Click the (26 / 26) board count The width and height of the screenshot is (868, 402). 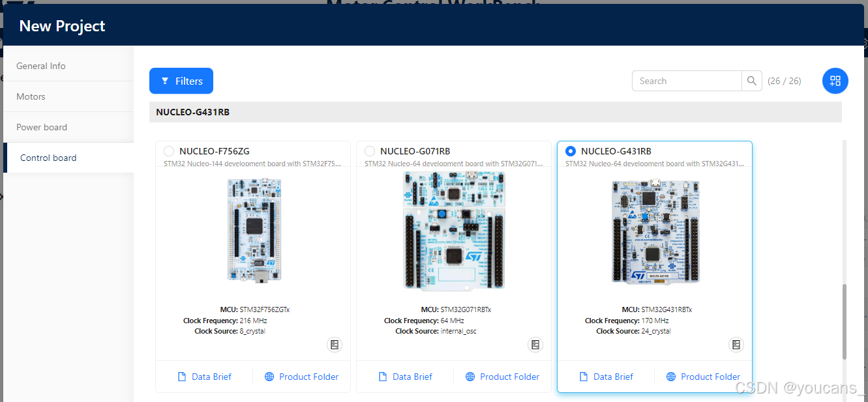click(x=785, y=81)
